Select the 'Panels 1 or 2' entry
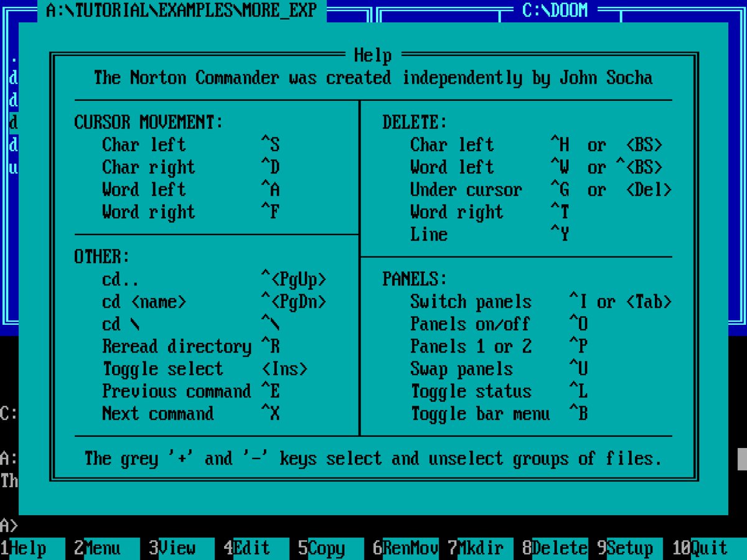The image size is (747, 560). 471,347
